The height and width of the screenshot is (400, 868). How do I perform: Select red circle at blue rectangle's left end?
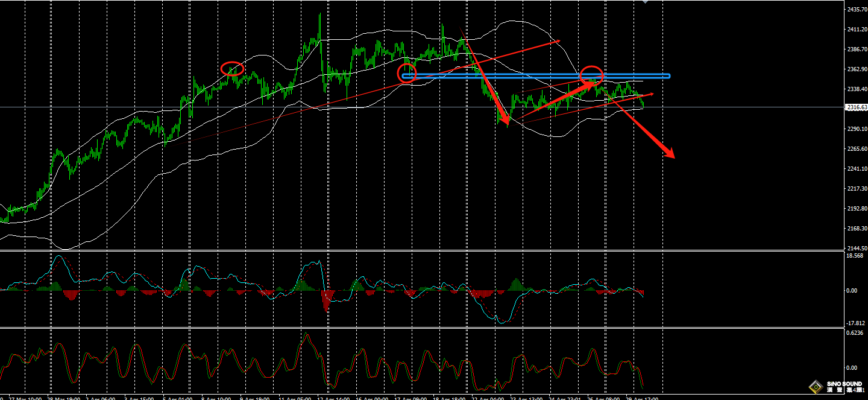coord(407,72)
